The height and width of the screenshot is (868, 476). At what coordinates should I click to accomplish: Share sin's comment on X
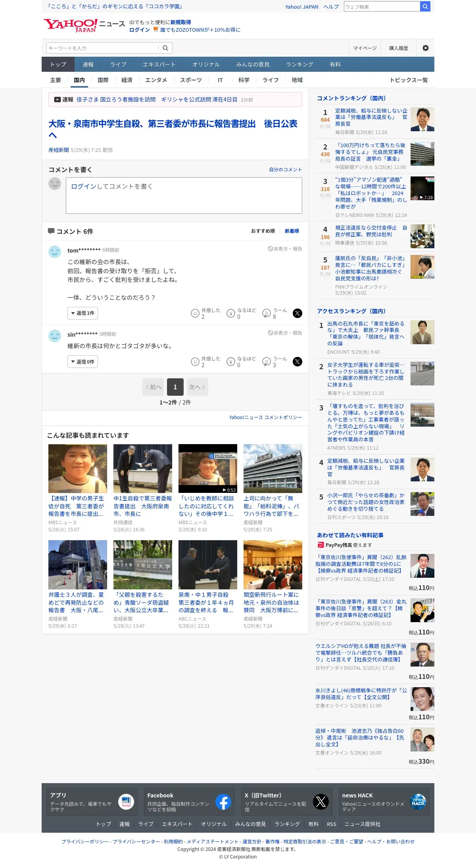(x=297, y=362)
